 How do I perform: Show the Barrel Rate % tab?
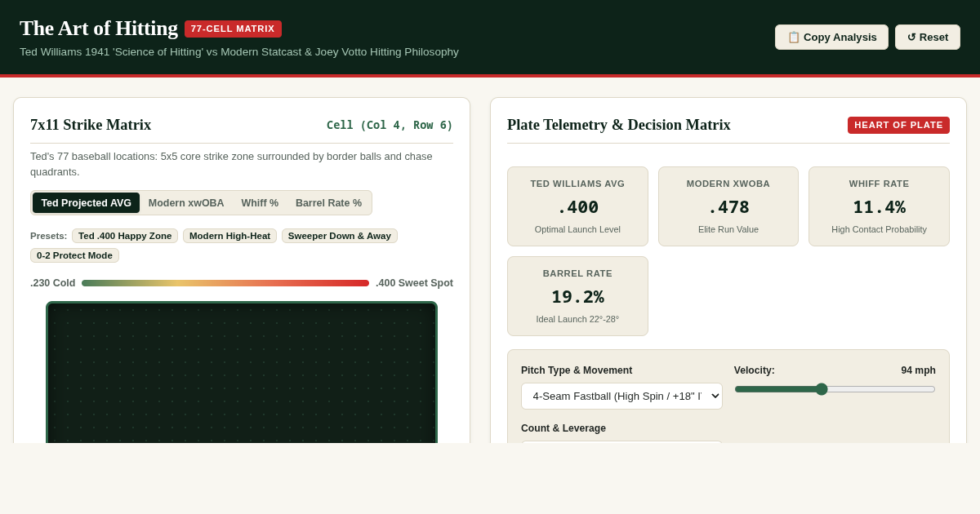coord(328,203)
